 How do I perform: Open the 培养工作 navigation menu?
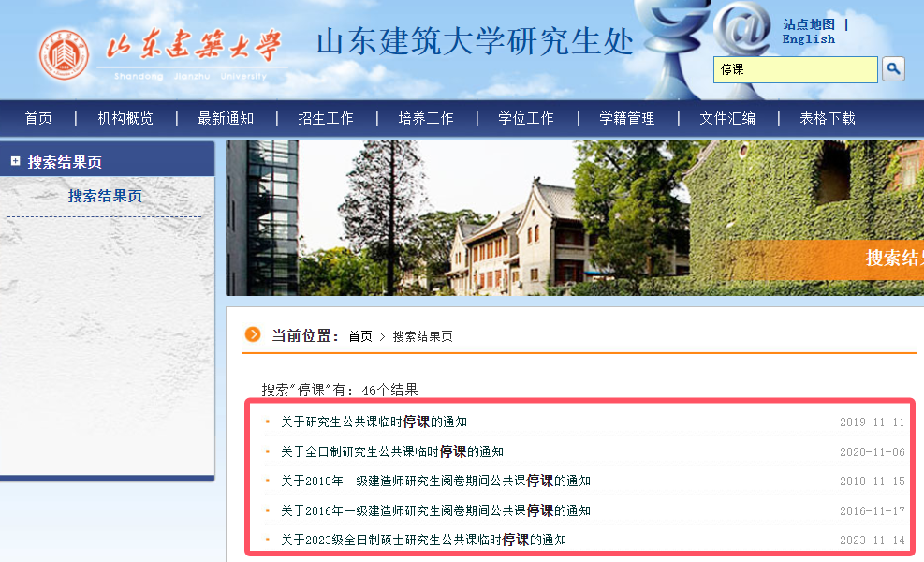click(x=425, y=118)
